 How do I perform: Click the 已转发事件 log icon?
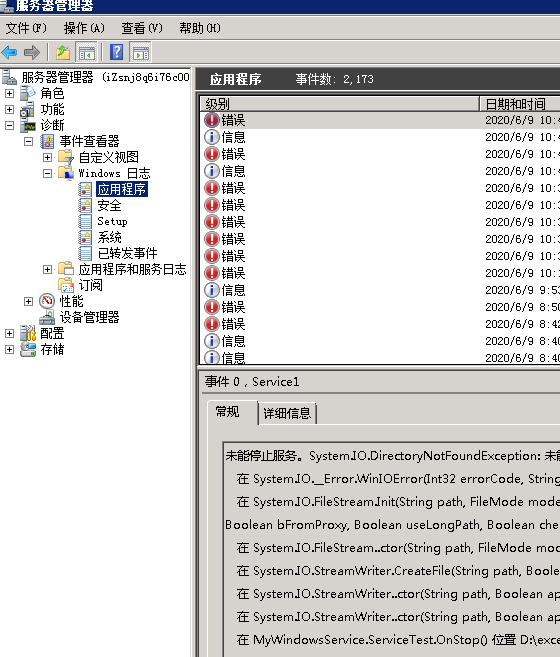[85, 253]
